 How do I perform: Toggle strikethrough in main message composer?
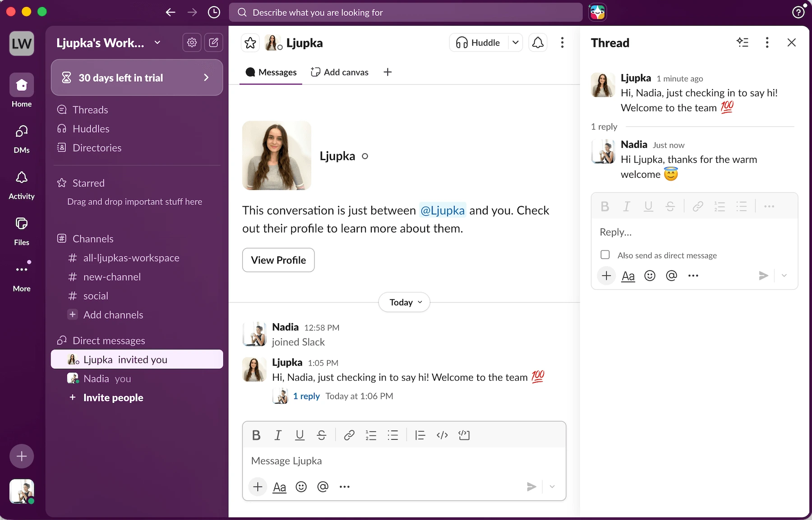(x=322, y=435)
